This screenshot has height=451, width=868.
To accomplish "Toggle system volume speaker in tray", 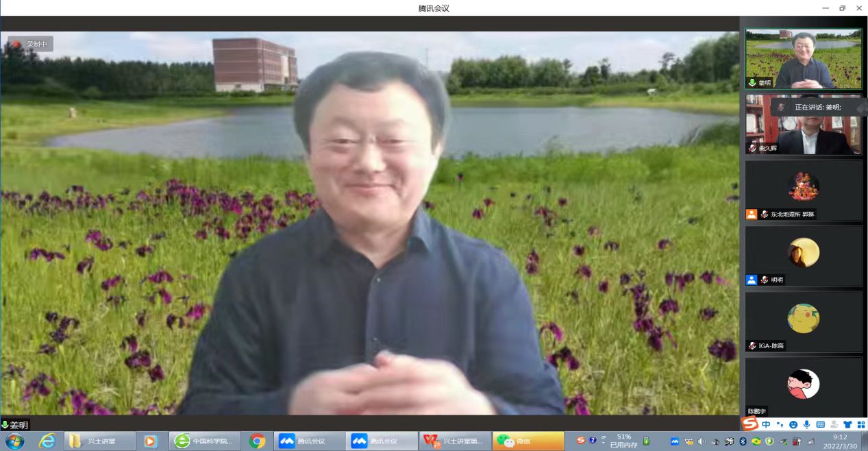I will 702,441.
